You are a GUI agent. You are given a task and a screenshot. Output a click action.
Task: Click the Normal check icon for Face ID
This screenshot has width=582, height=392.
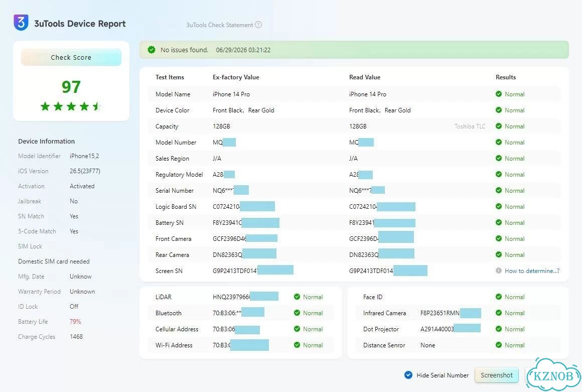[x=499, y=297]
